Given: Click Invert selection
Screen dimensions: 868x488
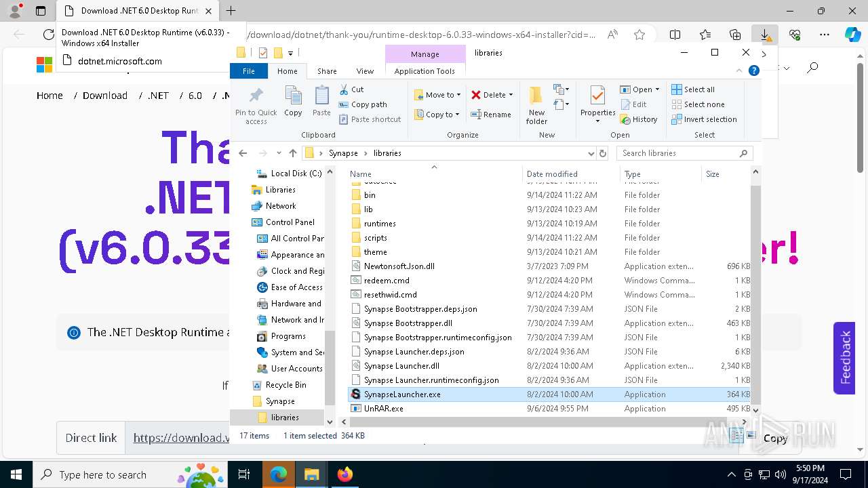Looking at the screenshot, I should (704, 119).
